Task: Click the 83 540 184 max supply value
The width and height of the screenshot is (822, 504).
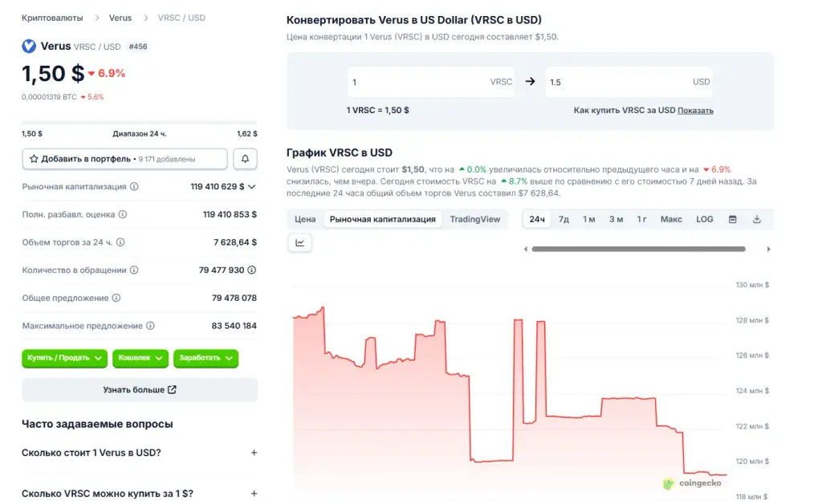Action: [x=234, y=325]
